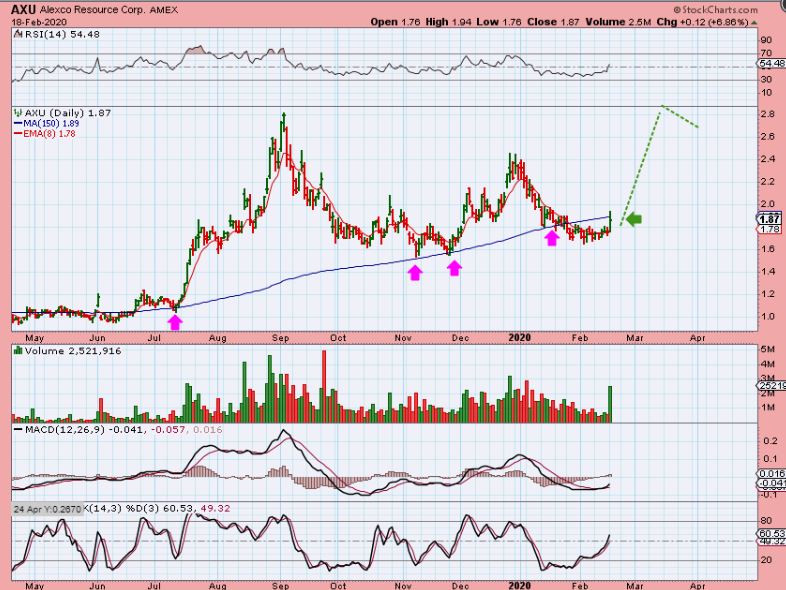Click the Volume 2,521,916 legend label
Viewport: 786px width, 590px height.
73,351
